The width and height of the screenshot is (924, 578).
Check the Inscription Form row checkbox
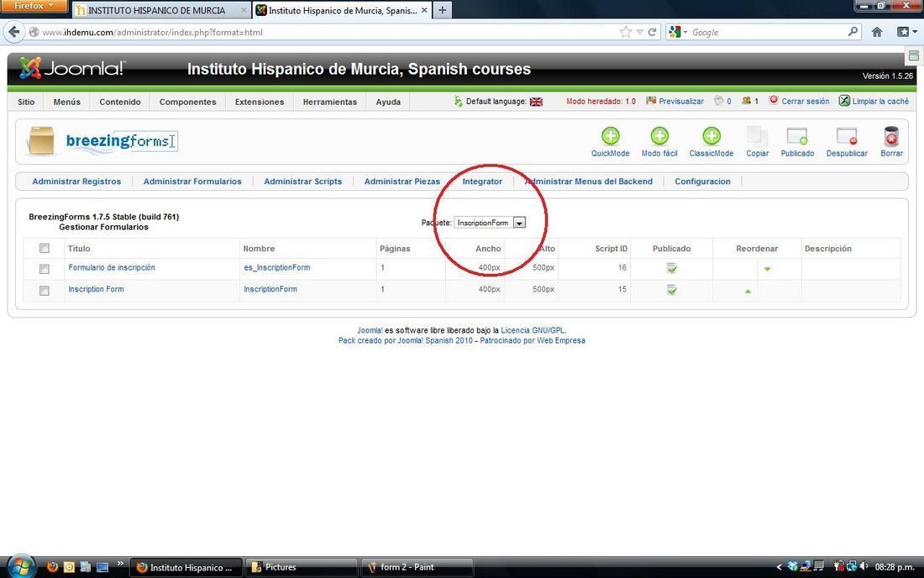click(45, 291)
